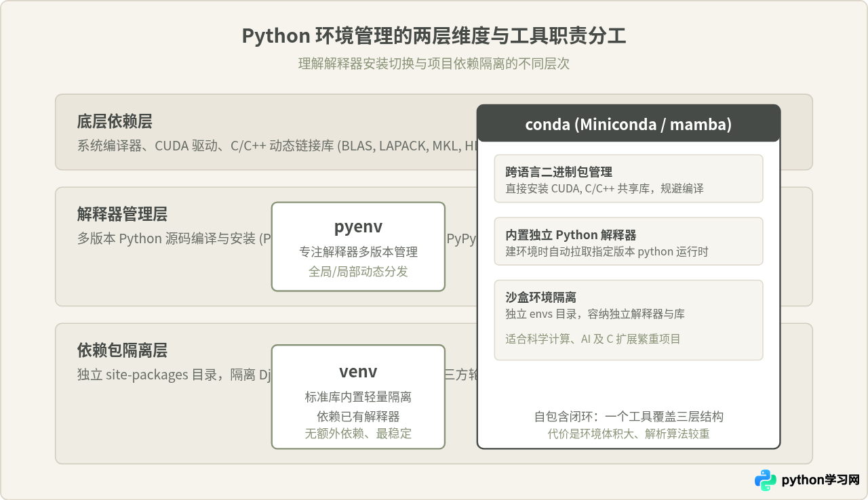Click 直接安装 CUDA, C/C++ 共享库 line
Viewport: 868px width, 500px height.
pyautogui.click(x=604, y=188)
